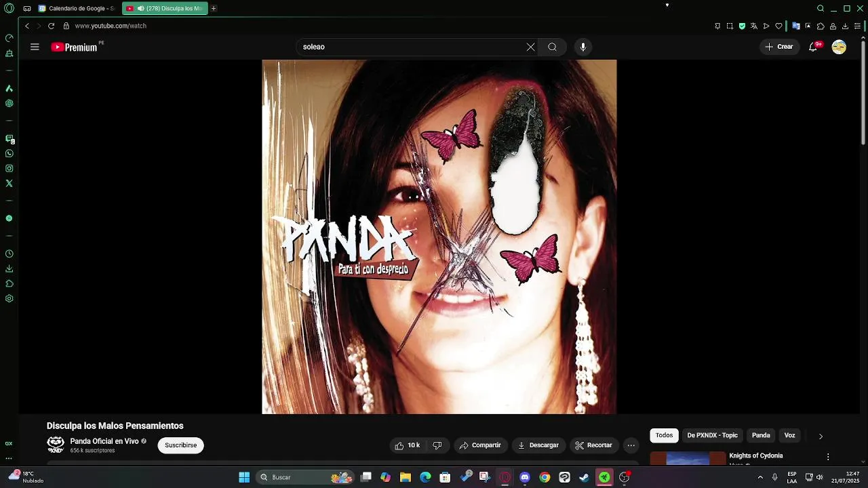Open Panda Oficial en Vivo channel name link
Viewport: 868px width, 488px height.
click(104, 441)
